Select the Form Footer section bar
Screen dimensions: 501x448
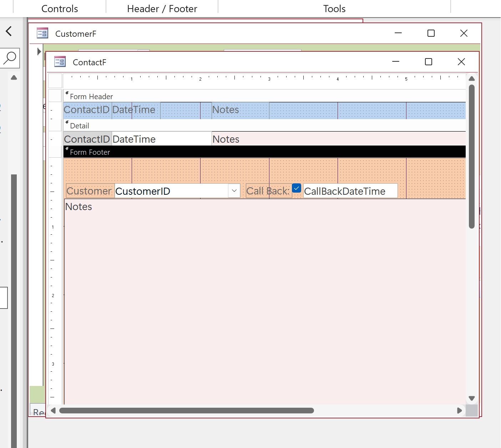tap(264, 152)
